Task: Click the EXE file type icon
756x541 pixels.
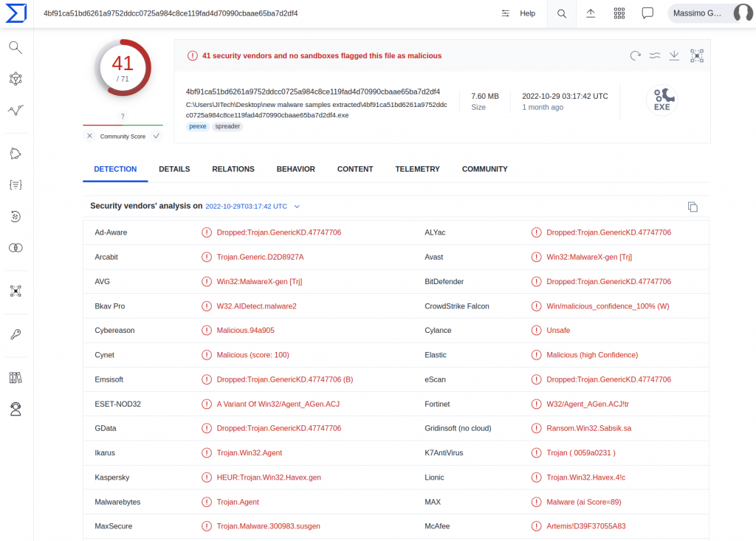Action: pos(662,100)
